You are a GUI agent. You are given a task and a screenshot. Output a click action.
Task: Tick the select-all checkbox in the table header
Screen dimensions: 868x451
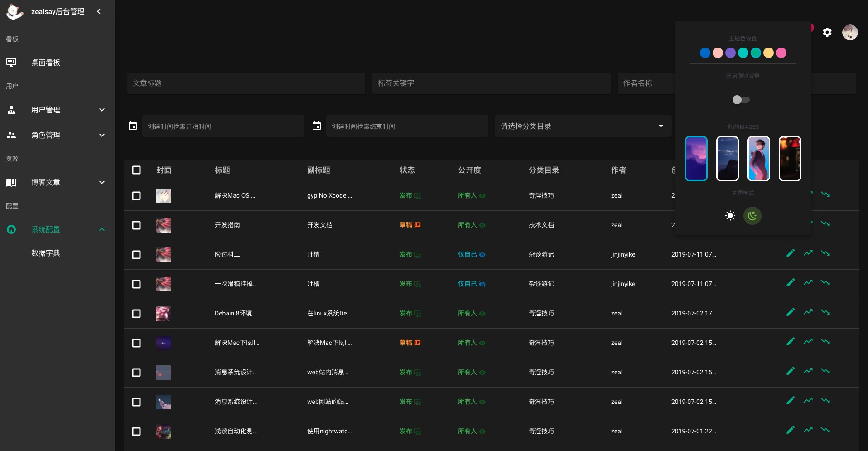click(x=136, y=170)
